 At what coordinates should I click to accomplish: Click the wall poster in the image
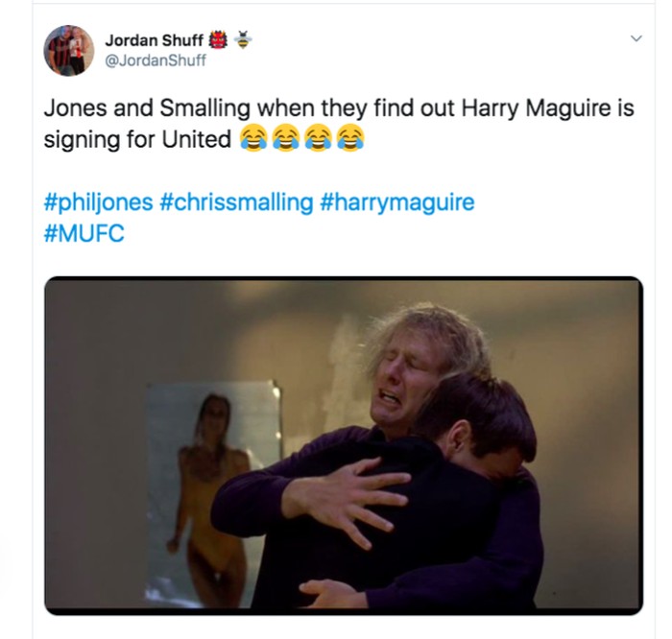tap(213, 492)
